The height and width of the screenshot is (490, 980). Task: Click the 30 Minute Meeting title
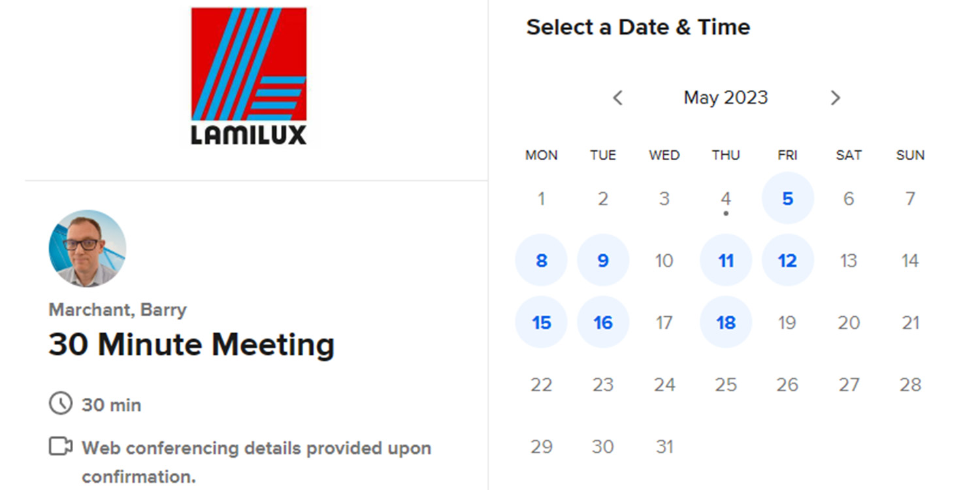[191, 344]
